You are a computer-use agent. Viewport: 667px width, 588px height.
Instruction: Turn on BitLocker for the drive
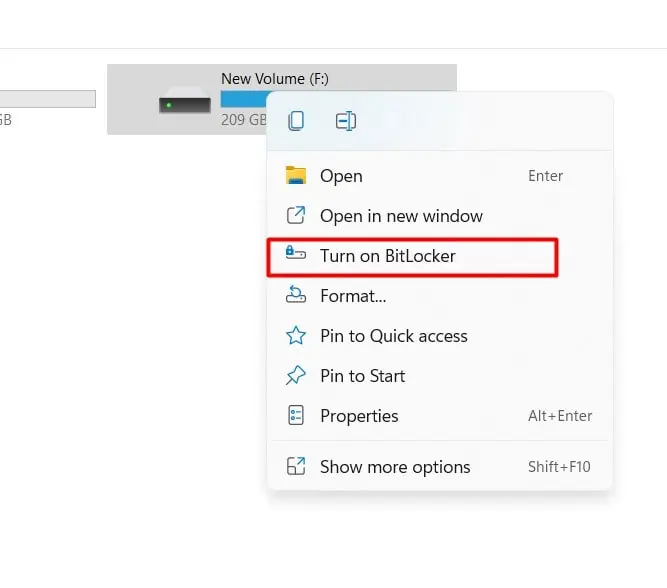(388, 256)
